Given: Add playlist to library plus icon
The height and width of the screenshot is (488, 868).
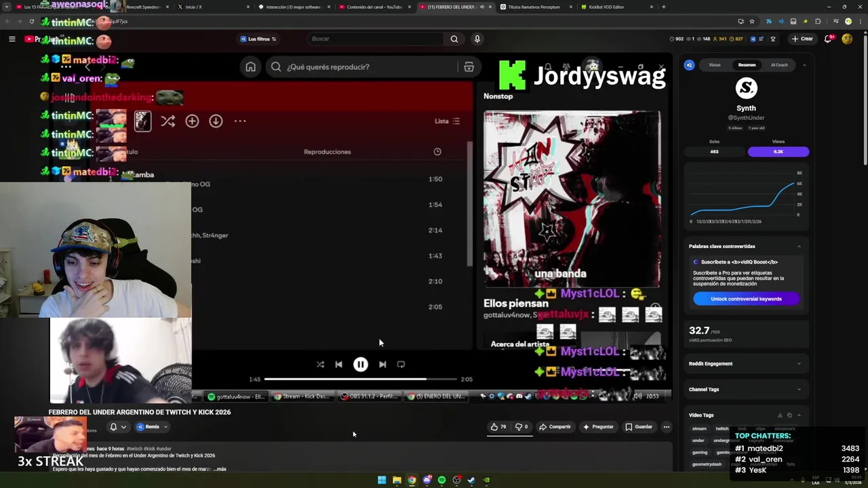Looking at the screenshot, I should [x=192, y=121].
